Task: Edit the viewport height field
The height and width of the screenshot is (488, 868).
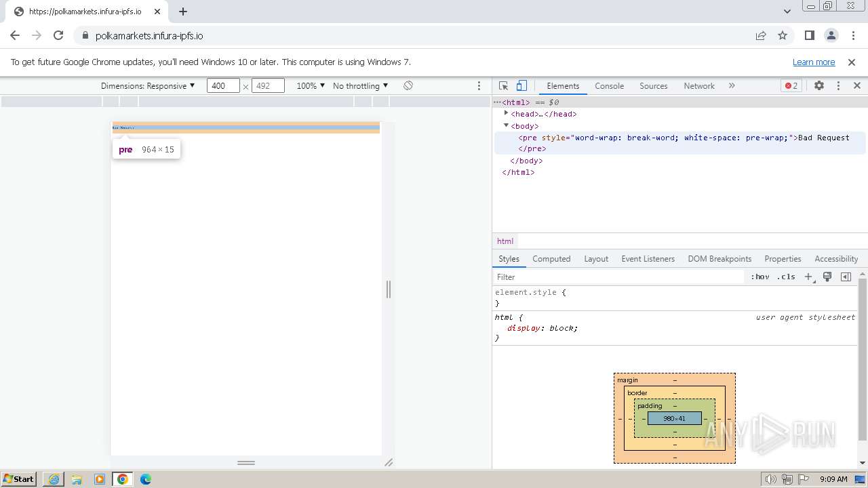Action: [268, 85]
